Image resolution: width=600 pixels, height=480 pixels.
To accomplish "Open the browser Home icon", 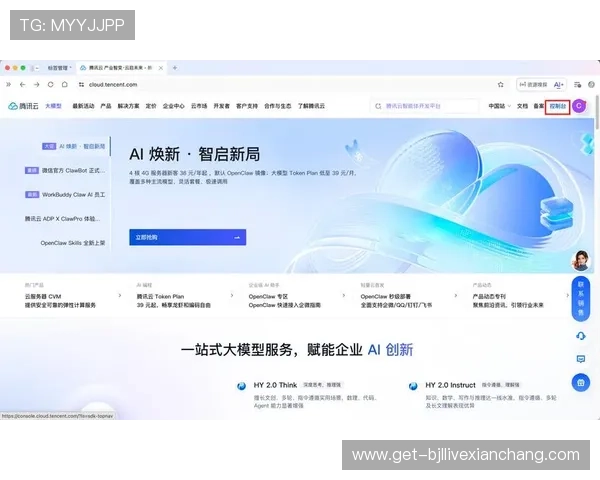I will (x=65, y=85).
